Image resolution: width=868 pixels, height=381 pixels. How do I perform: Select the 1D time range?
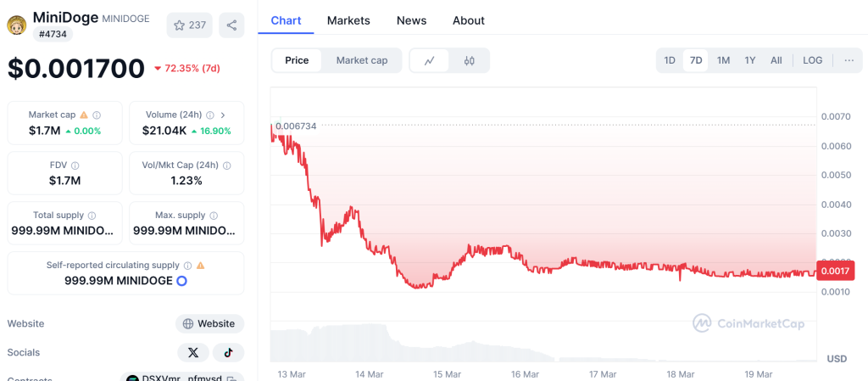click(x=670, y=60)
